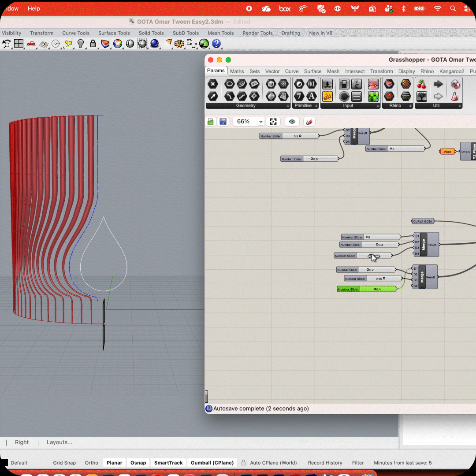Viewport: 476px width, 476px height.
Task: Expand the Input panel plus button
Action: pyautogui.click(x=378, y=106)
